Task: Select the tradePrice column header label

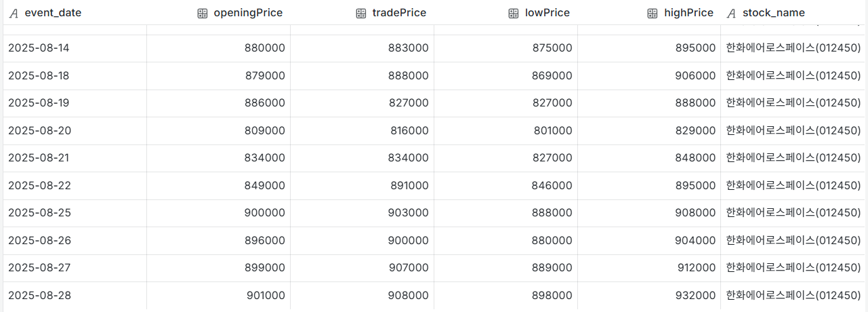Action: [x=399, y=13]
